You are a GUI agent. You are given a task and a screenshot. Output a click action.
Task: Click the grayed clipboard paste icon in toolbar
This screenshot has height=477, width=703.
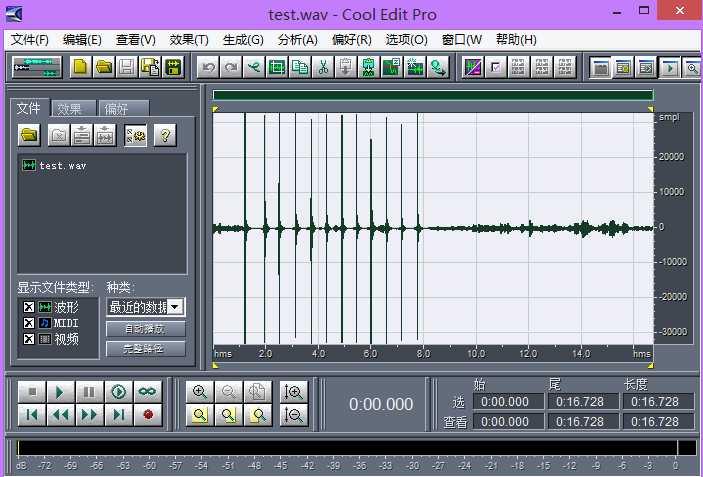346,68
